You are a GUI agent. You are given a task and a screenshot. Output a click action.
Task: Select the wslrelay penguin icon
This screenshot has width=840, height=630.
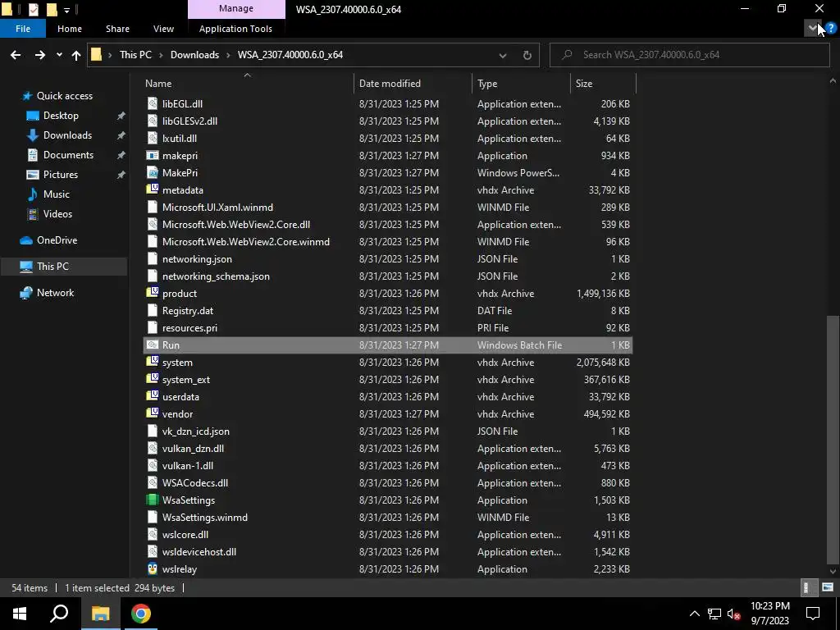(x=153, y=569)
